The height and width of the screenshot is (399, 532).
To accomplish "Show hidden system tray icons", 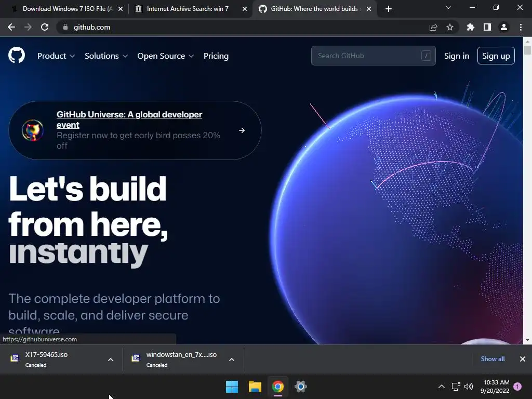I will [x=442, y=387].
